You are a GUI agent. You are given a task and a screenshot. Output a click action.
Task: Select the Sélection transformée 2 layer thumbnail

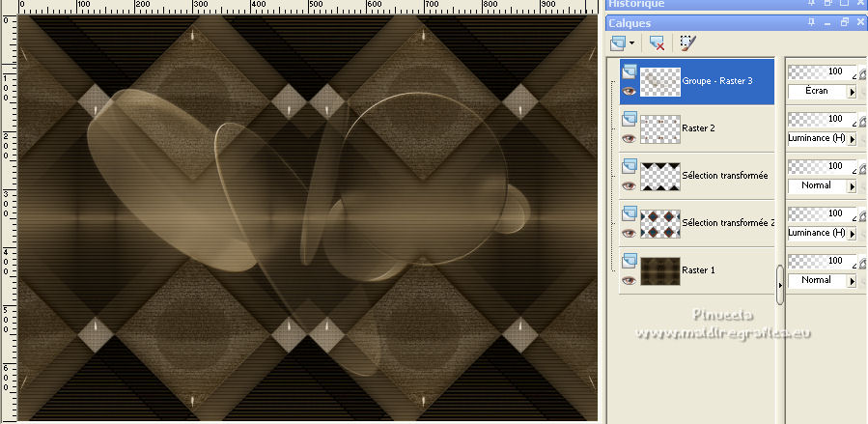pos(659,224)
